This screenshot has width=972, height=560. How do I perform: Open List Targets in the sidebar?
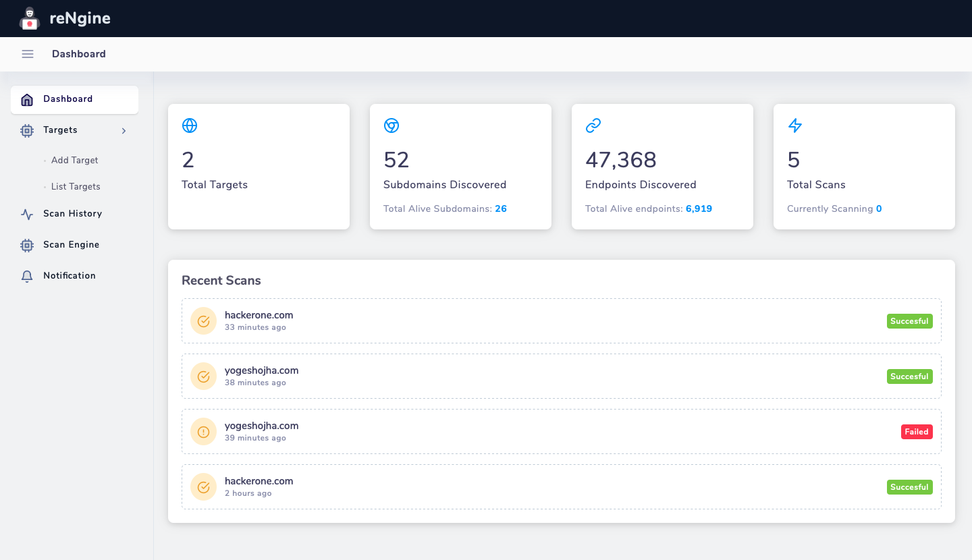click(76, 187)
